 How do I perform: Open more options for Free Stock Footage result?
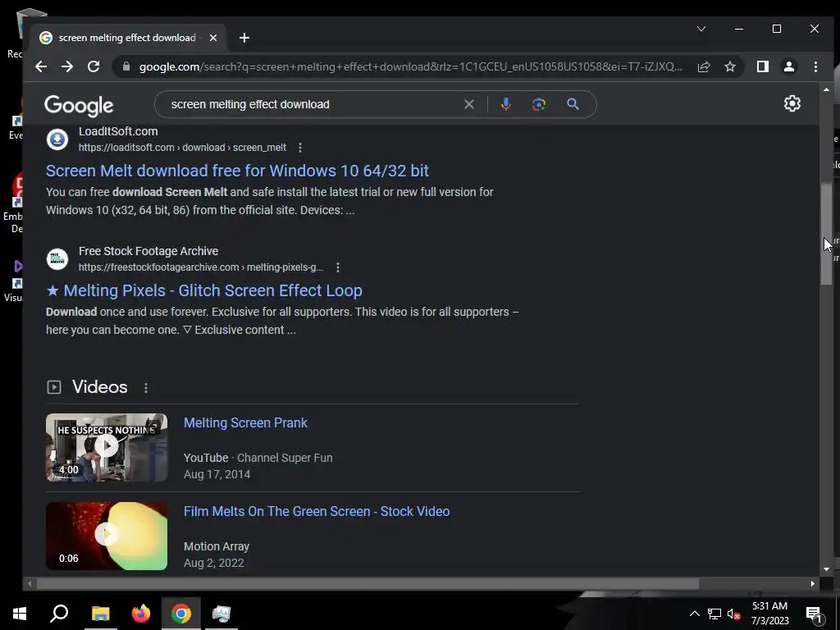point(338,267)
